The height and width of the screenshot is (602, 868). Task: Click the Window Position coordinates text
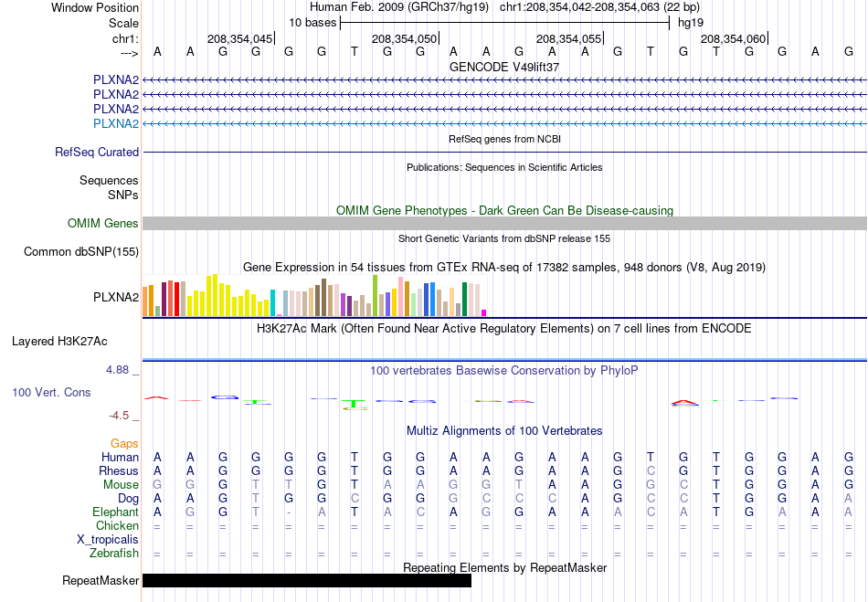click(504, 7)
